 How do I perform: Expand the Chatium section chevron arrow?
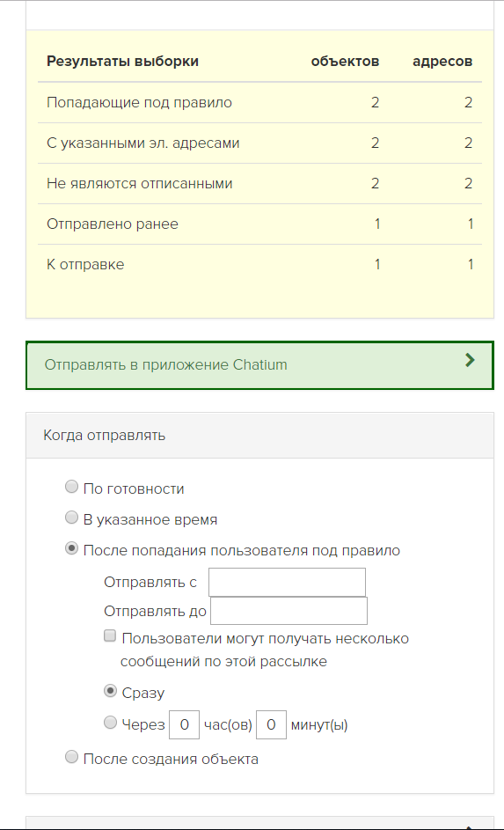pyautogui.click(x=470, y=361)
